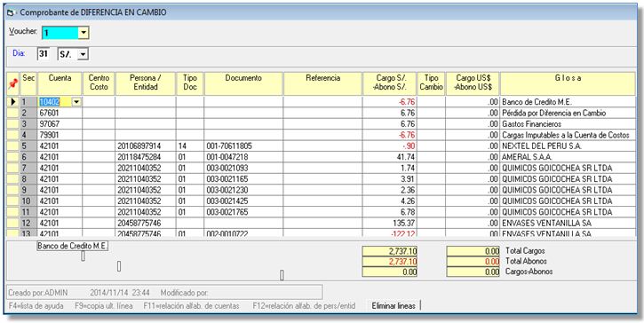644x323 pixels.
Task: Click the red pushpin icon in grid header
Action: pyautogui.click(x=13, y=84)
